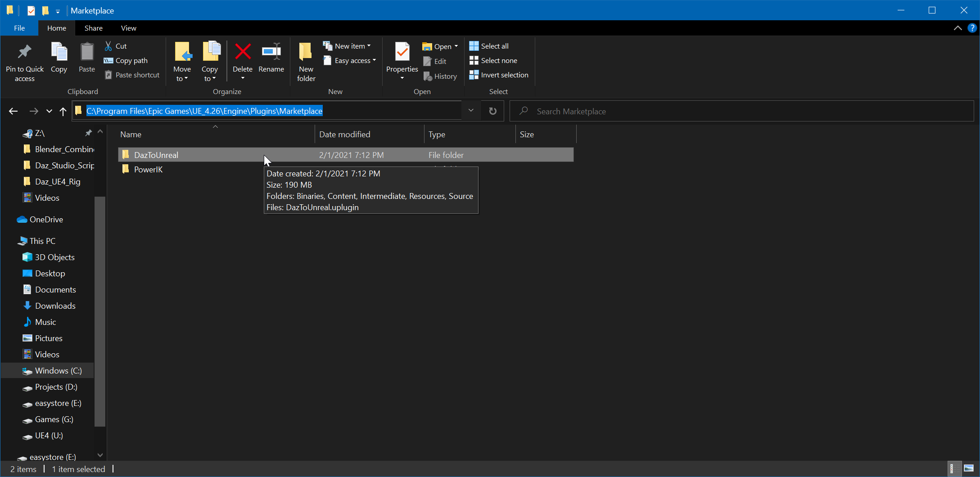Go up one folder level arrow
This screenshot has width=980, height=477.
point(63,111)
